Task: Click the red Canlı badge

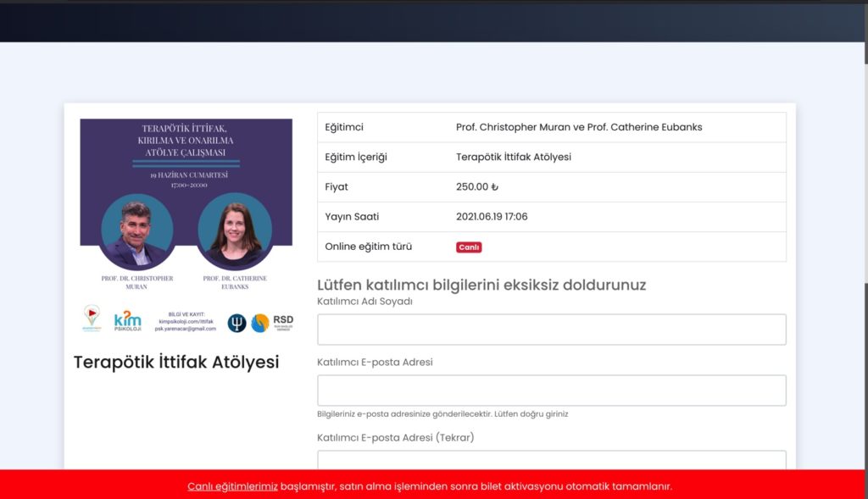Action: (x=469, y=247)
